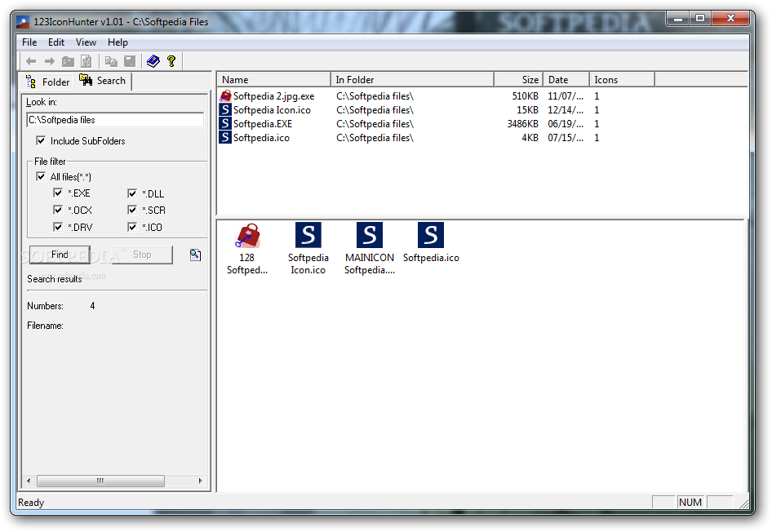Click the 11/07/... date cell

coord(566,96)
